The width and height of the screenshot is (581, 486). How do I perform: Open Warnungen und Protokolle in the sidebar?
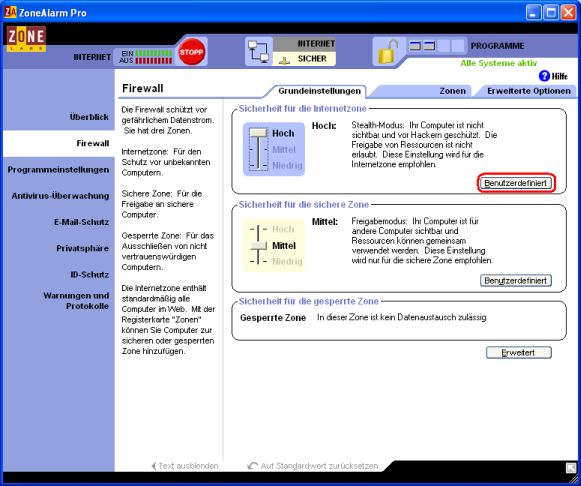tap(76, 301)
